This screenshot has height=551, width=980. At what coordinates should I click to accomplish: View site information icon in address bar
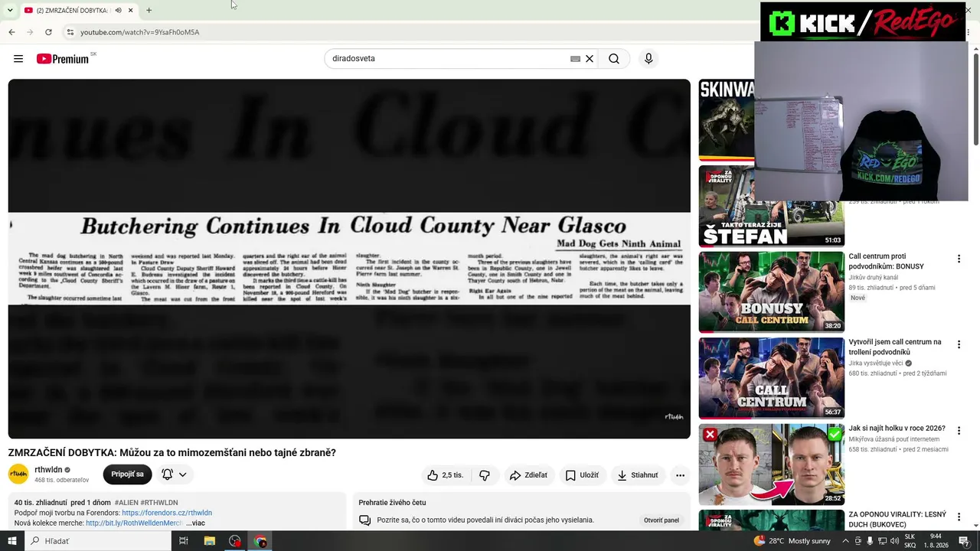pyautogui.click(x=70, y=32)
